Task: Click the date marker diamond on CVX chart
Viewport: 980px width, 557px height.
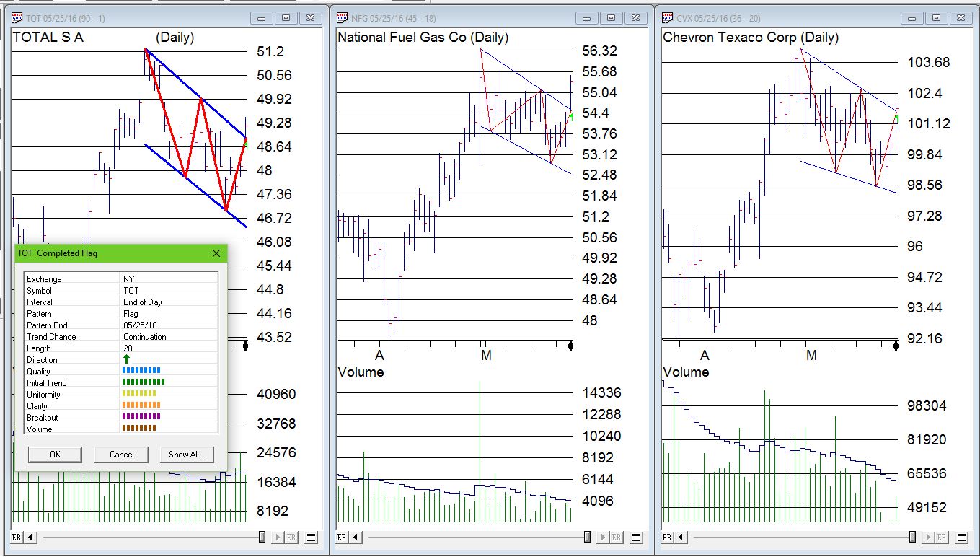Action: [x=896, y=346]
